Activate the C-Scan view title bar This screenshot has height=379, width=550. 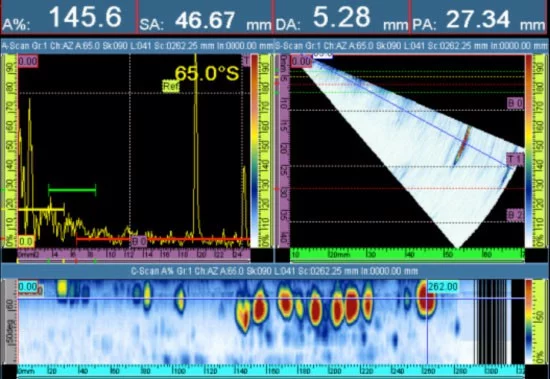[x=274, y=271]
